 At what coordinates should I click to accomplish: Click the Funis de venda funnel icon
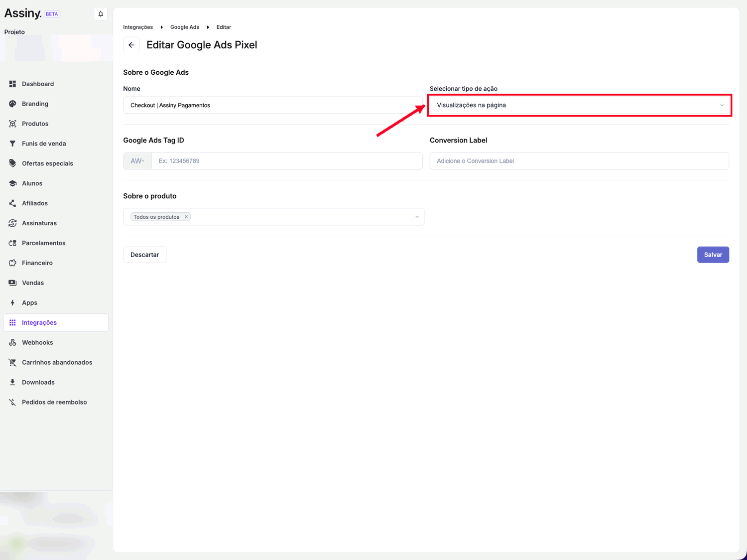(12, 143)
